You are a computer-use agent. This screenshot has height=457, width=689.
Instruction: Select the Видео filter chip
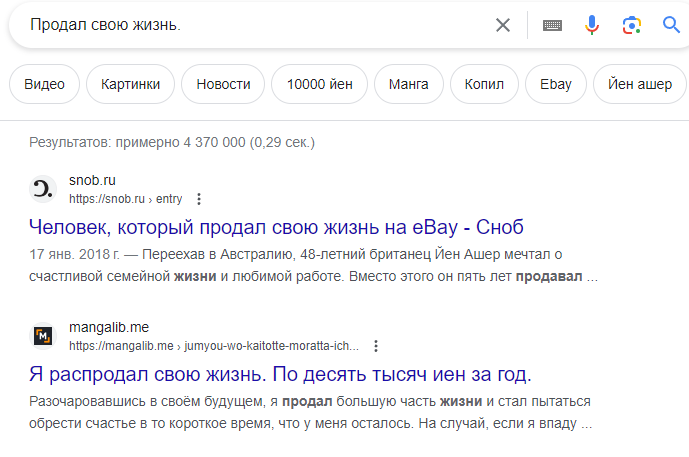pos(44,84)
